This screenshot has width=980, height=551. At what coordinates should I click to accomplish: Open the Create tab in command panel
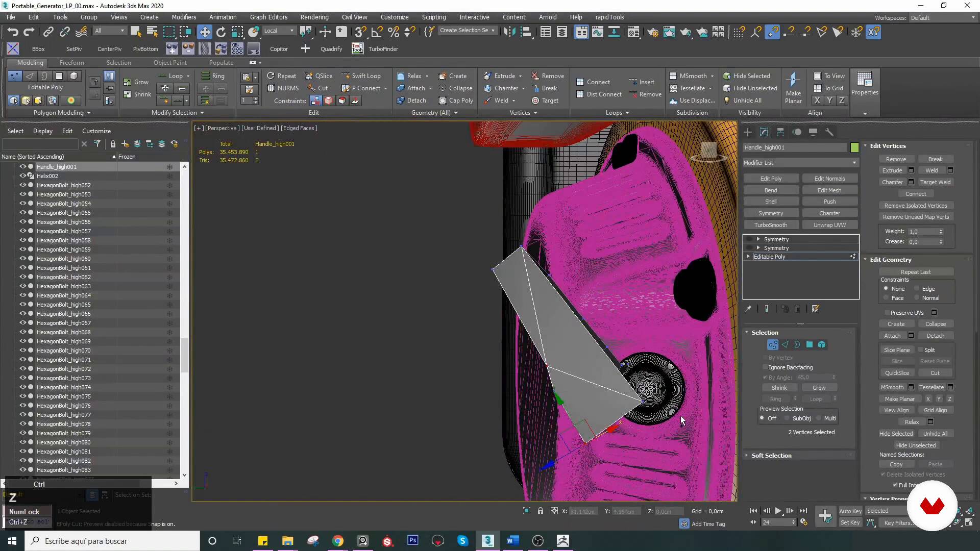[x=748, y=132]
